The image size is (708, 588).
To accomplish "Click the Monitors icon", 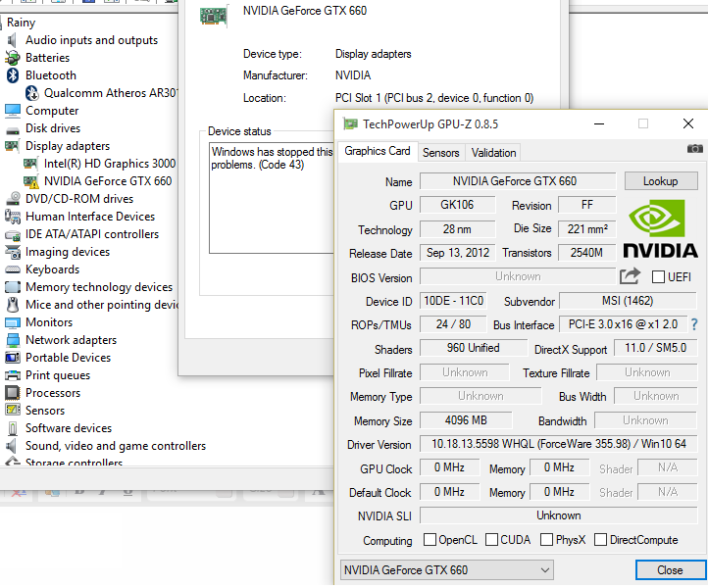I will [x=12, y=322].
